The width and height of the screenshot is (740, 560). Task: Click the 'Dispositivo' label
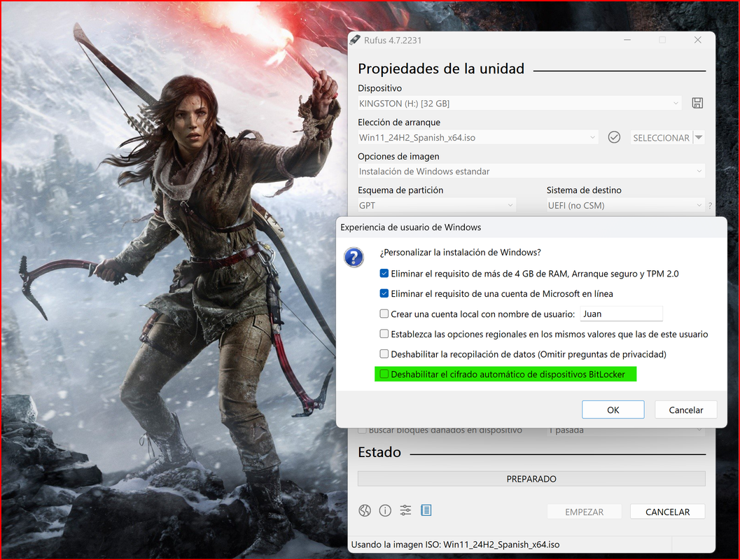click(x=379, y=88)
